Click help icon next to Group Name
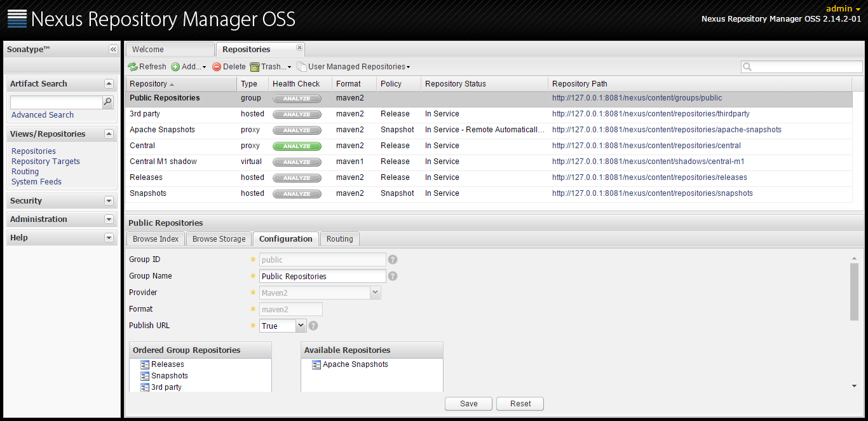The width and height of the screenshot is (868, 421). [x=393, y=276]
